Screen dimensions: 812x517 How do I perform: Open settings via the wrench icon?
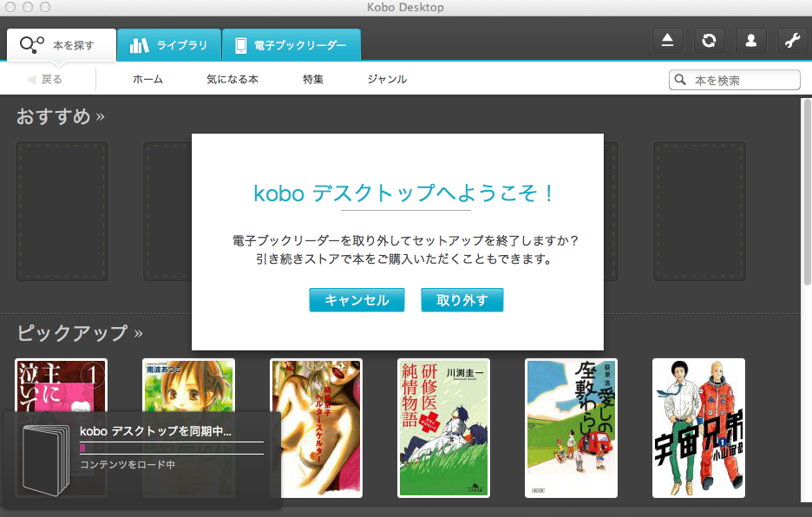(x=793, y=41)
